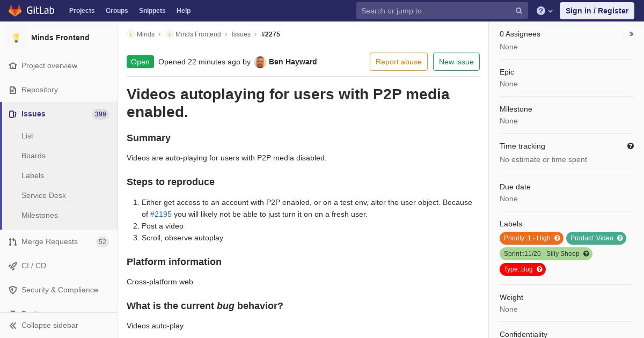Click Security & Compliance shield icon

tap(13, 290)
